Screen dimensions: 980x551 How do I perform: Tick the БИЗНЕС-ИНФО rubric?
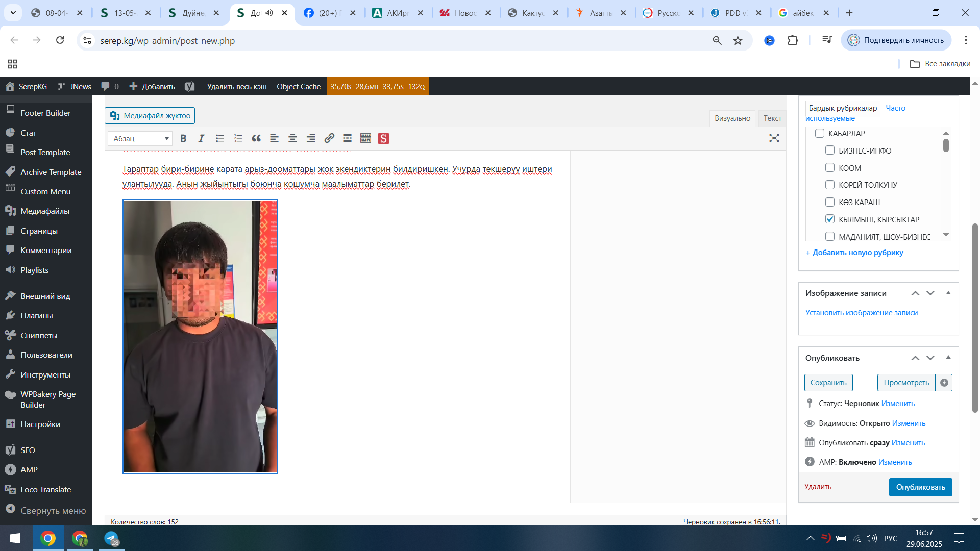click(x=830, y=151)
